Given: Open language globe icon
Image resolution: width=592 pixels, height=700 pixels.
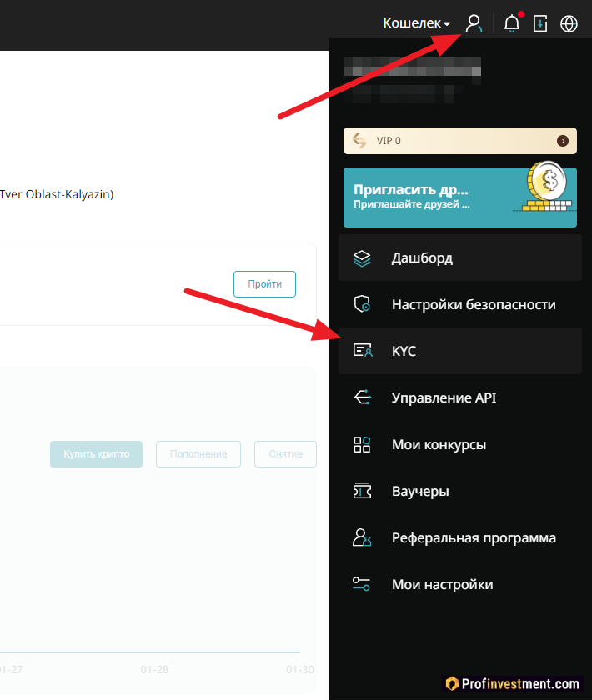Looking at the screenshot, I should (569, 23).
